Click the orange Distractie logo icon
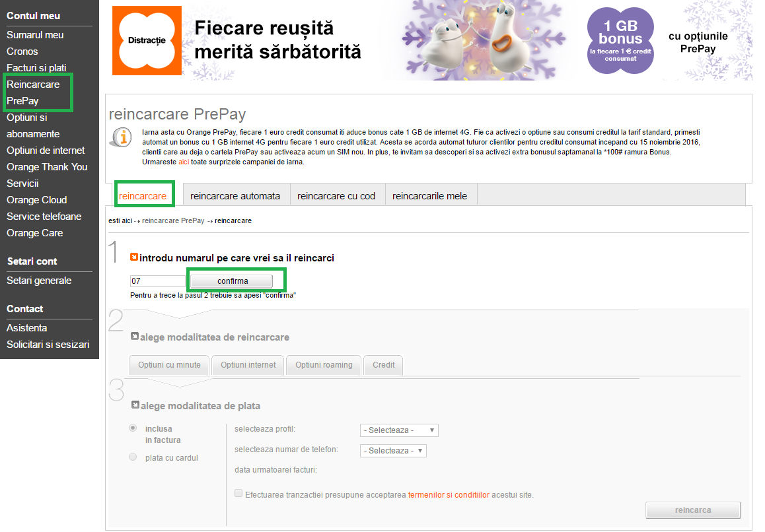This screenshot has height=532, width=765. point(147,40)
